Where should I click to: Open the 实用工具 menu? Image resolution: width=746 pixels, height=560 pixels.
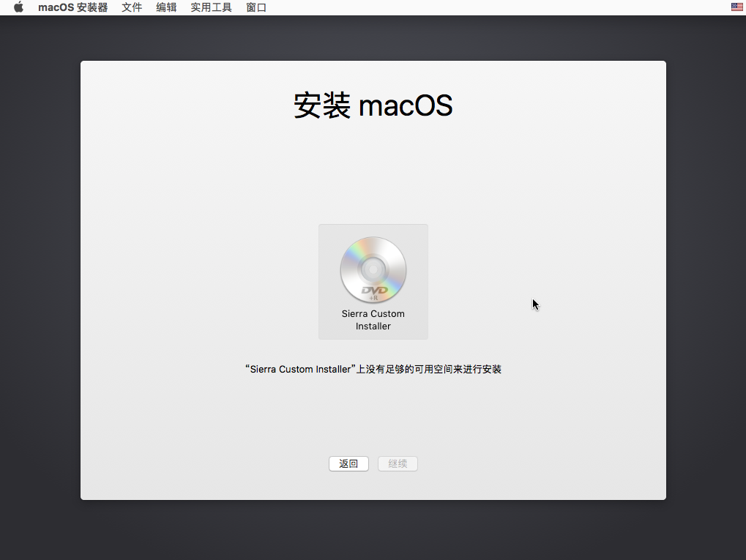point(212,7)
